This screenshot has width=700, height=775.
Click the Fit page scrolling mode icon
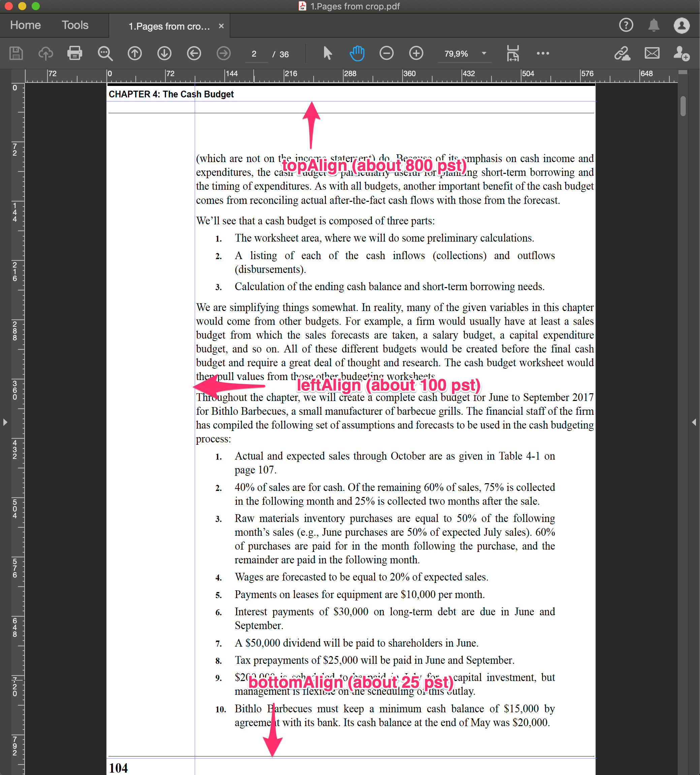click(512, 54)
